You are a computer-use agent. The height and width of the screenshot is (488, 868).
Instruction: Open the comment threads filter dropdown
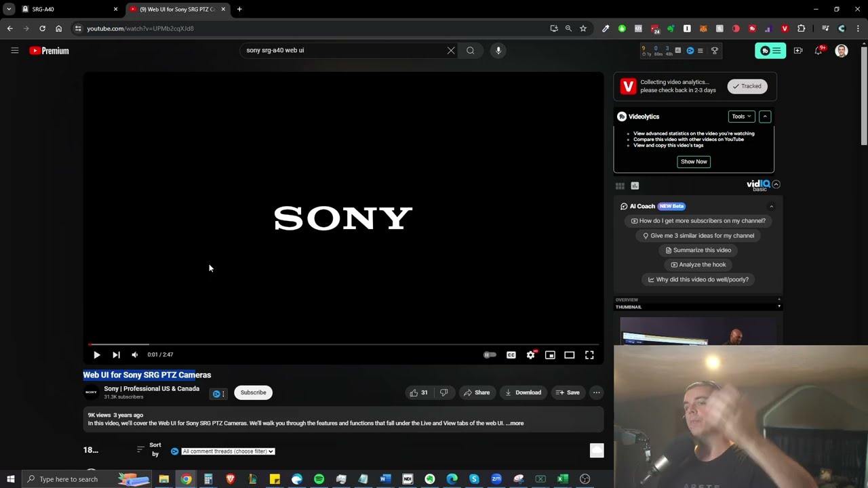228,451
